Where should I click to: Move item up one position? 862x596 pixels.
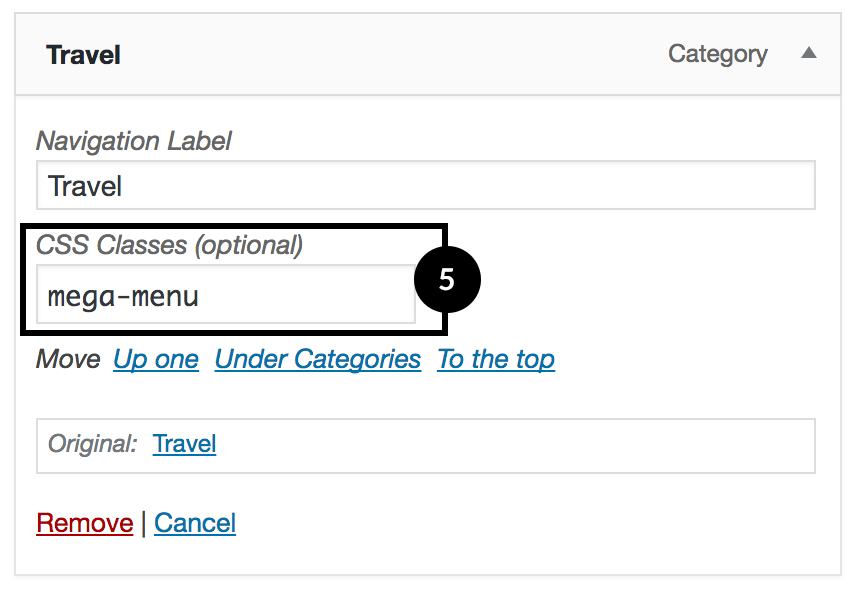coord(156,359)
